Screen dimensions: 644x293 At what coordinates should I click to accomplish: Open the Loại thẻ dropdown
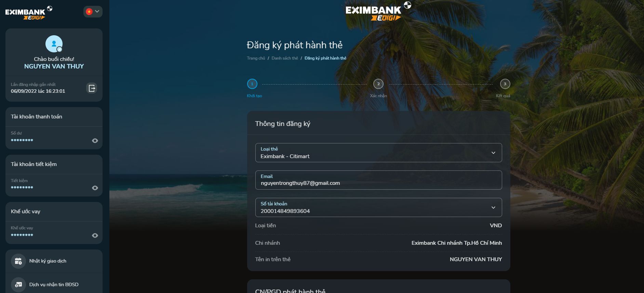coord(493,153)
